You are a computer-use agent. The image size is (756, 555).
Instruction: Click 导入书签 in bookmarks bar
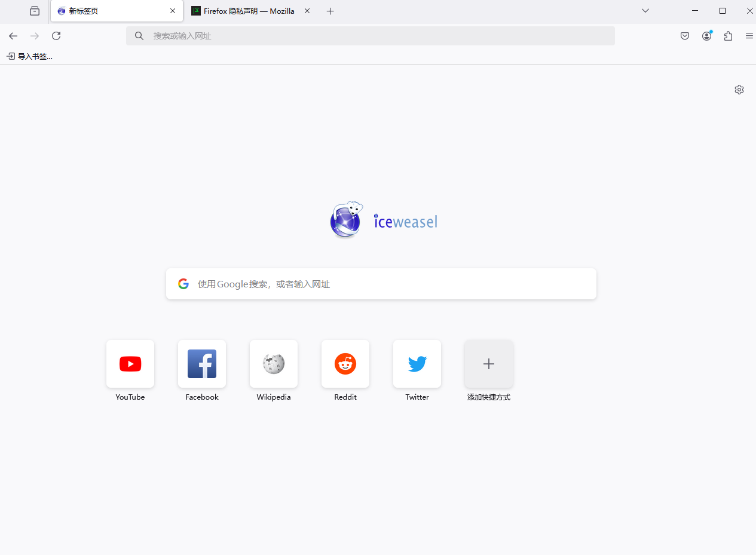[x=29, y=56]
